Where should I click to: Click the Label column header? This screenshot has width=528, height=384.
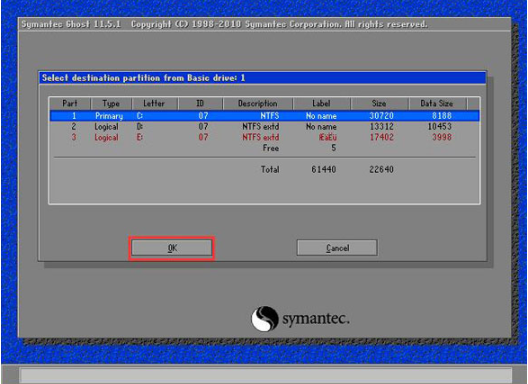point(322,103)
